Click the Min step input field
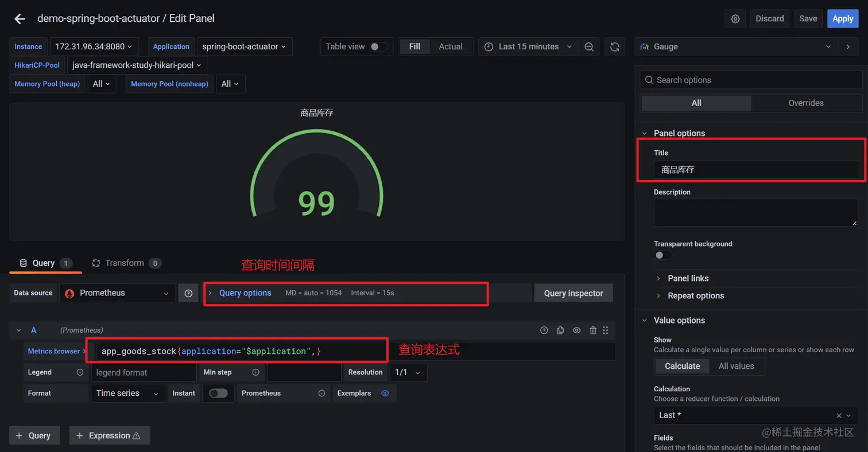 tap(304, 372)
